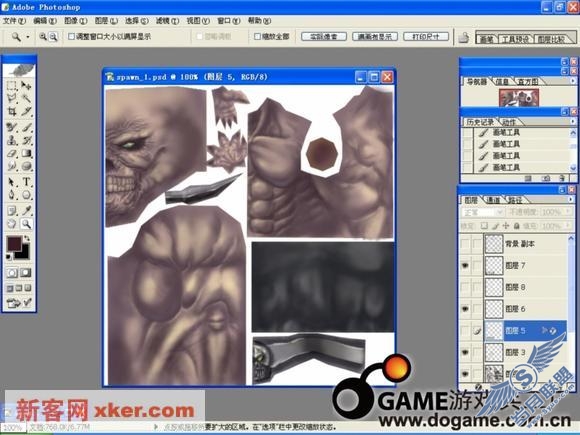Hide layer 图层 7 eye icon
Viewport: 580px width, 435px height.
point(465,266)
